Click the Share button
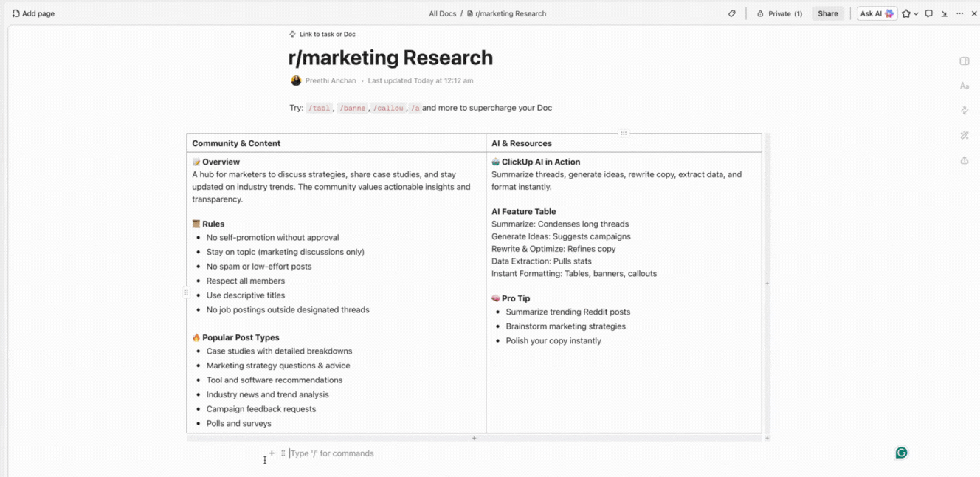This screenshot has width=980, height=477. (x=828, y=13)
